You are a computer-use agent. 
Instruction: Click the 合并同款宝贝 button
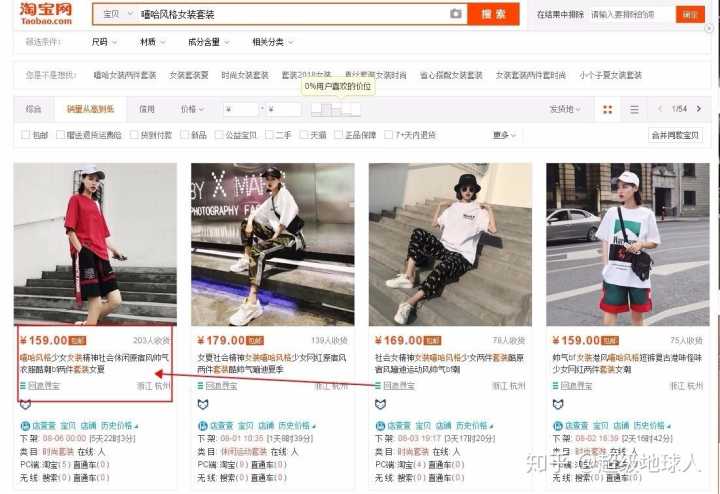click(675, 135)
